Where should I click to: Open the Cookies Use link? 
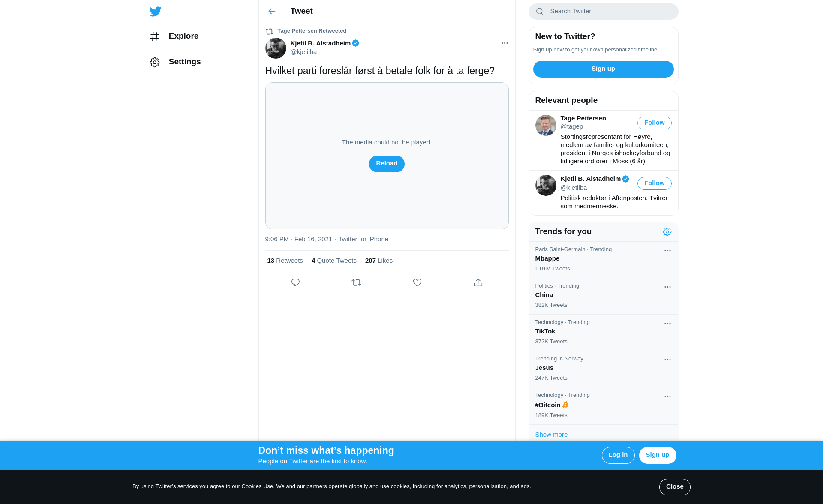pyautogui.click(x=257, y=486)
